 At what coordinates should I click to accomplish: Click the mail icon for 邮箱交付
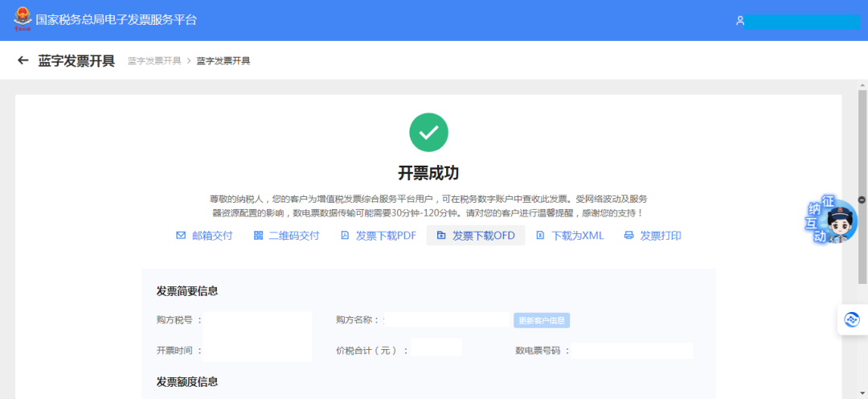point(181,236)
